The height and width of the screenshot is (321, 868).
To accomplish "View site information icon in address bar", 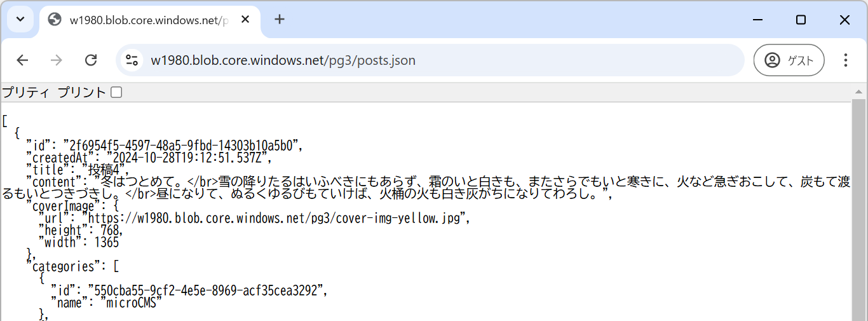I will (132, 60).
